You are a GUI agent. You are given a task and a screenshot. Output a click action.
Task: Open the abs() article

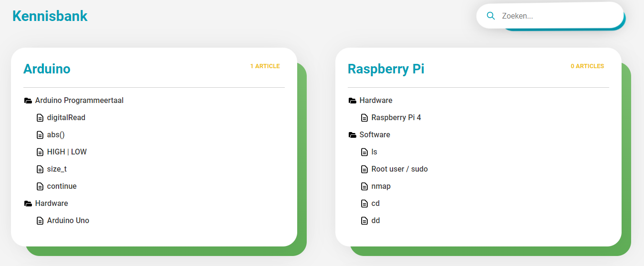point(56,135)
